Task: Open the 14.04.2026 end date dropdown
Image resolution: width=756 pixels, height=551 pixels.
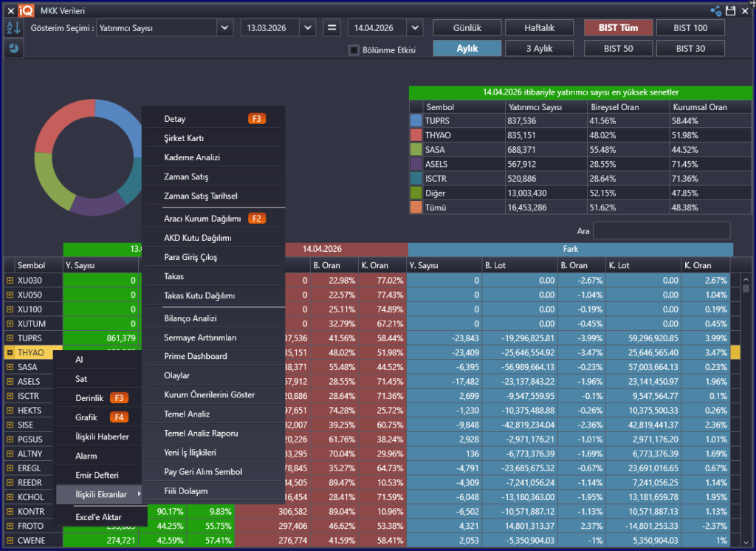Action: pyautogui.click(x=414, y=28)
